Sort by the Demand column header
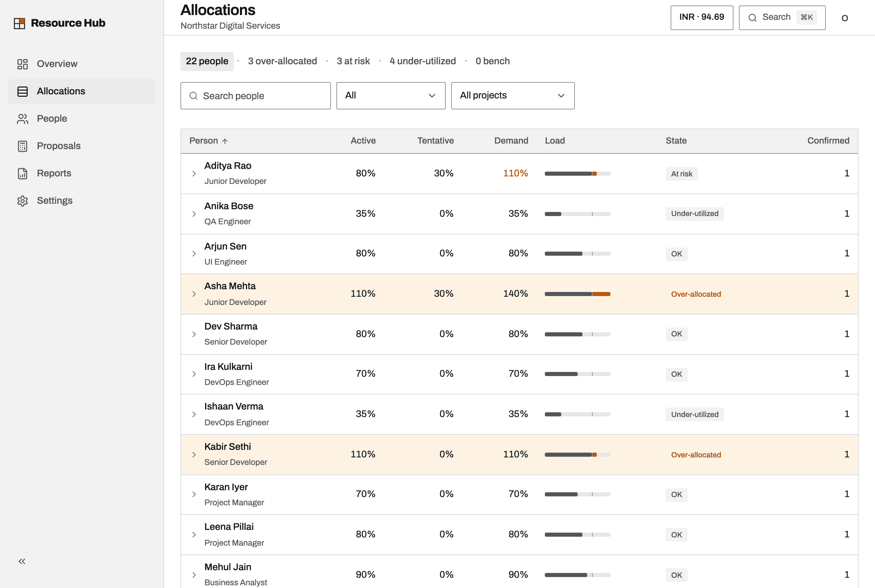This screenshot has width=875, height=588. tap(511, 141)
